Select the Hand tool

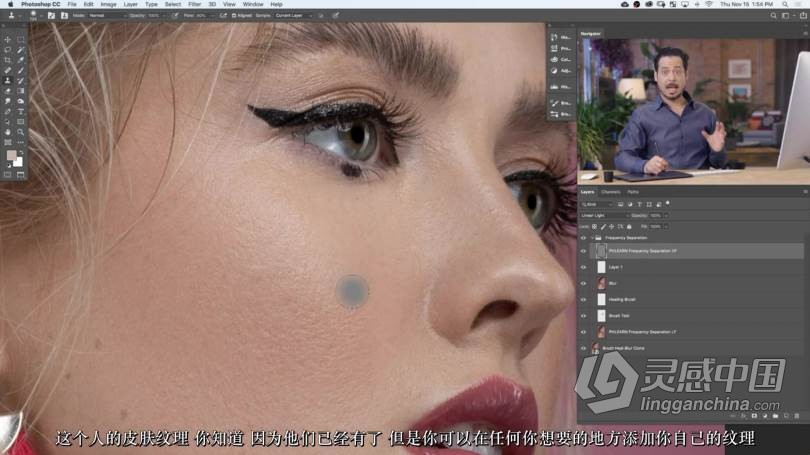coord(8,132)
